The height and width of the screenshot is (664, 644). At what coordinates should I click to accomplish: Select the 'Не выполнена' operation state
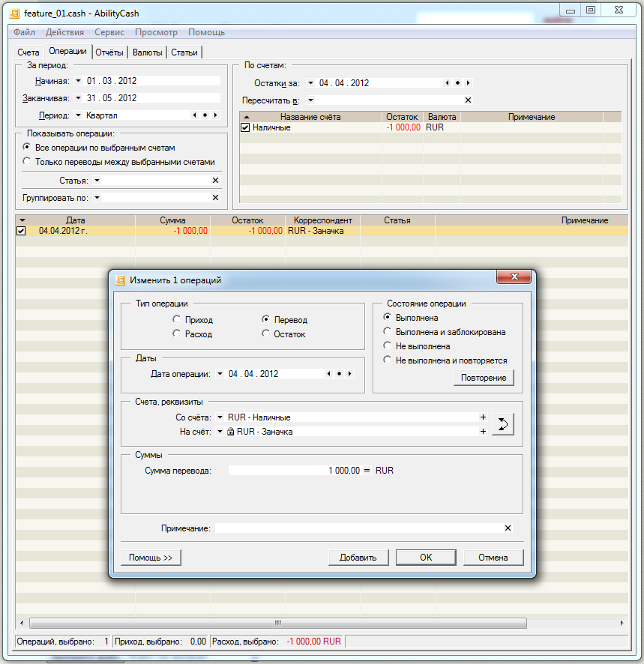[x=387, y=346]
